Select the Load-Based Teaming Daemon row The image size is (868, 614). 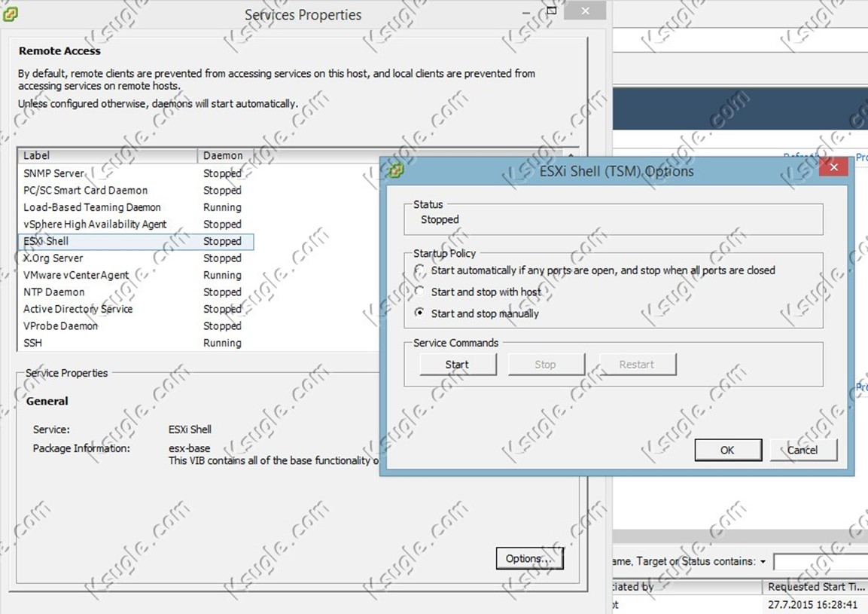tap(136, 207)
